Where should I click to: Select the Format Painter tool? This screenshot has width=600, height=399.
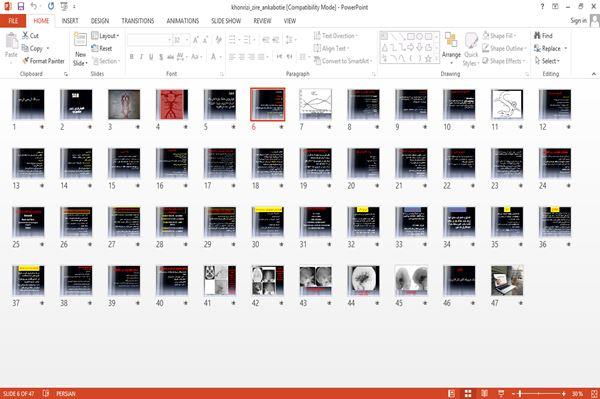pyautogui.click(x=43, y=61)
